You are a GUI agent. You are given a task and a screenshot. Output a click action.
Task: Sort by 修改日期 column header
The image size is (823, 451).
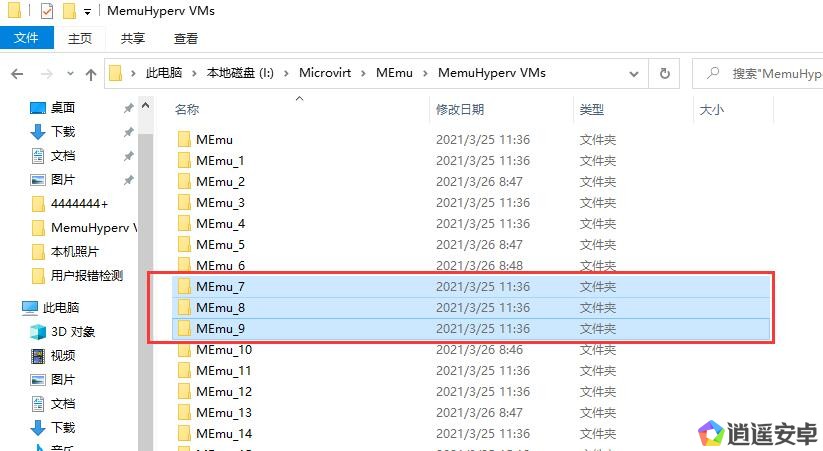[460, 110]
